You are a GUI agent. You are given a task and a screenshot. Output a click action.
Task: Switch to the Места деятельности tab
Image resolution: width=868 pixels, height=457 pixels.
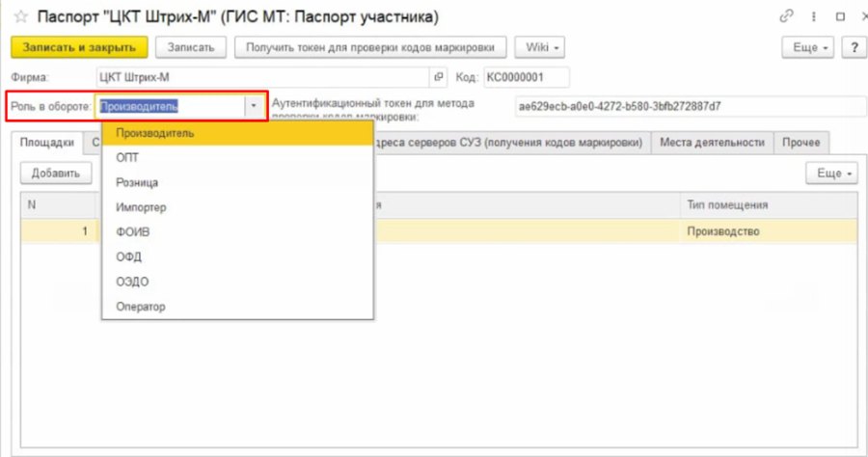(712, 143)
